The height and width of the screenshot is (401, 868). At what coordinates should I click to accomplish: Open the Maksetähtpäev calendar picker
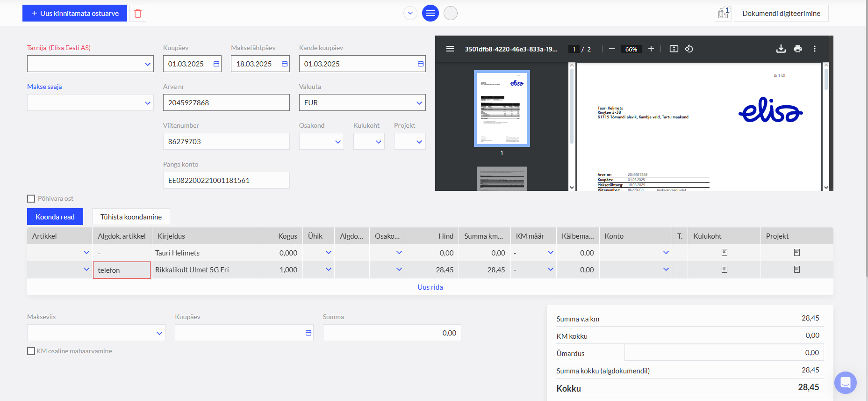click(285, 64)
